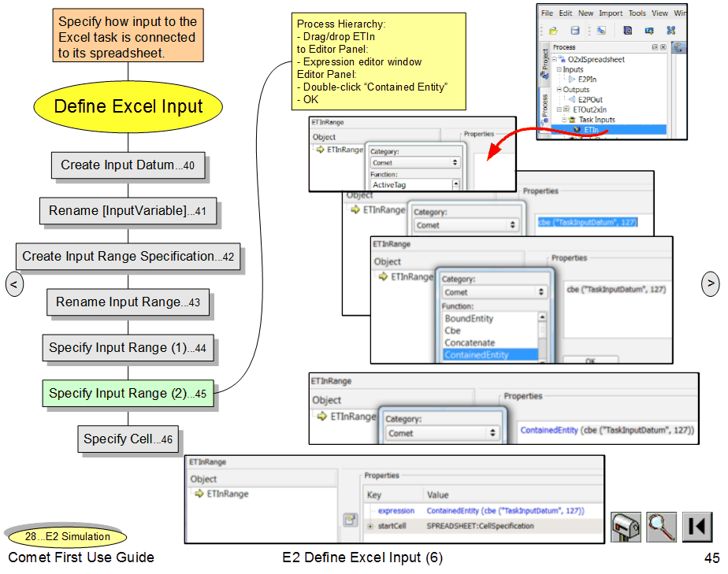The height and width of the screenshot is (574, 728).
Task: Open the Edit menu
Action: (565, 13)
